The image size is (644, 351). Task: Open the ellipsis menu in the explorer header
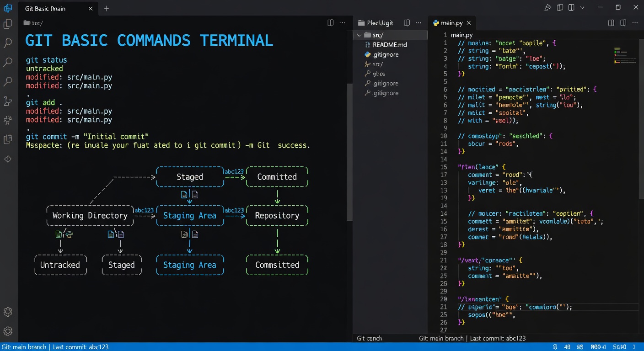(x=419, y=22)
